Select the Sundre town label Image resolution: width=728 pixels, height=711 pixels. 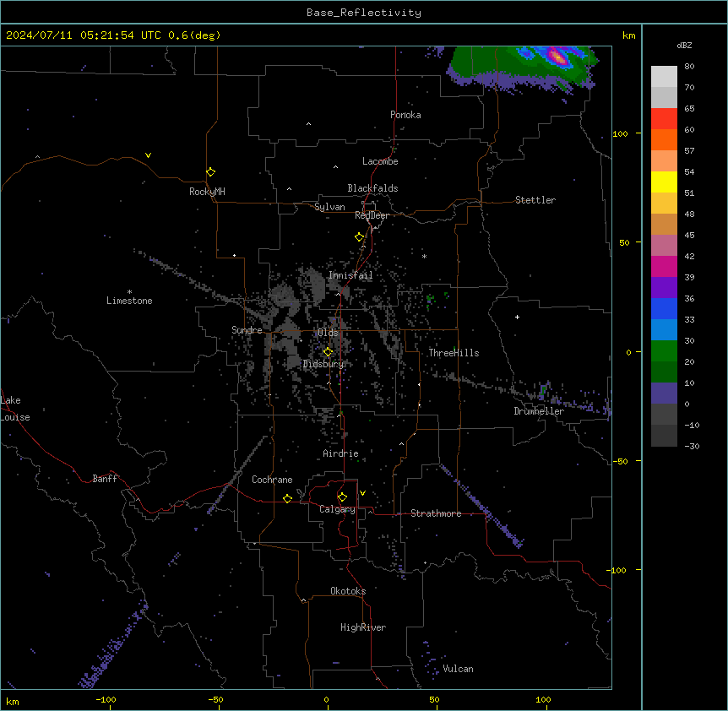click(x=247, y=330)
